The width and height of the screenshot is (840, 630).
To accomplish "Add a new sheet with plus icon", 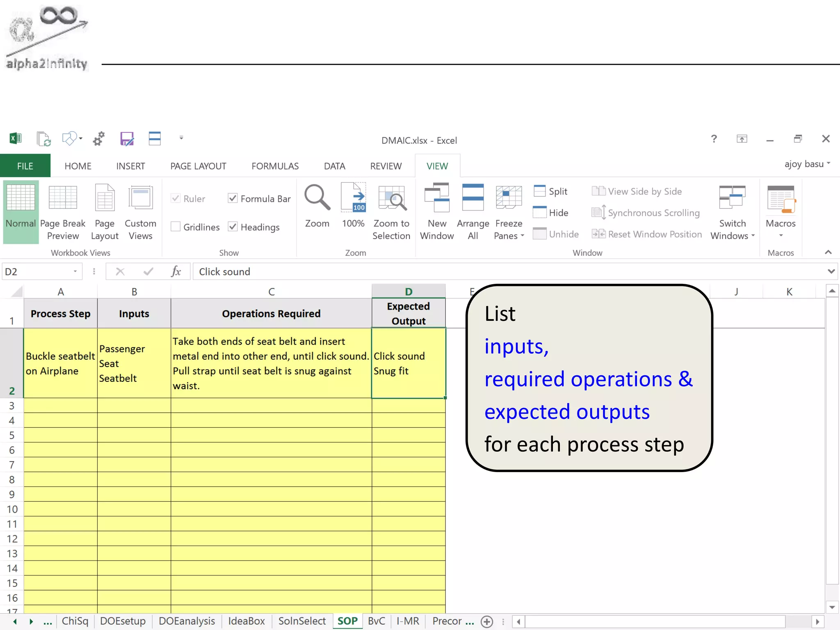I will [487, 622].
